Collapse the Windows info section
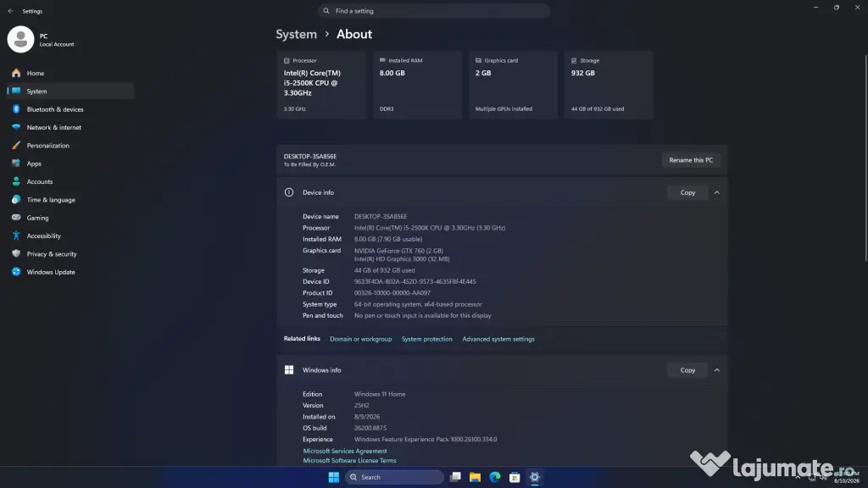This screenshot has height=488, width=868. [x=717, y=370]
